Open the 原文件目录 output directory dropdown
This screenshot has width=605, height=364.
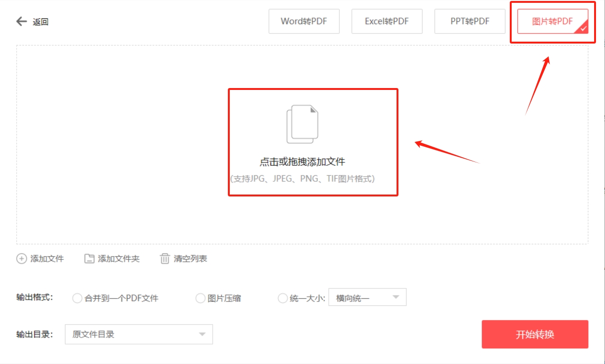point(139,334)
